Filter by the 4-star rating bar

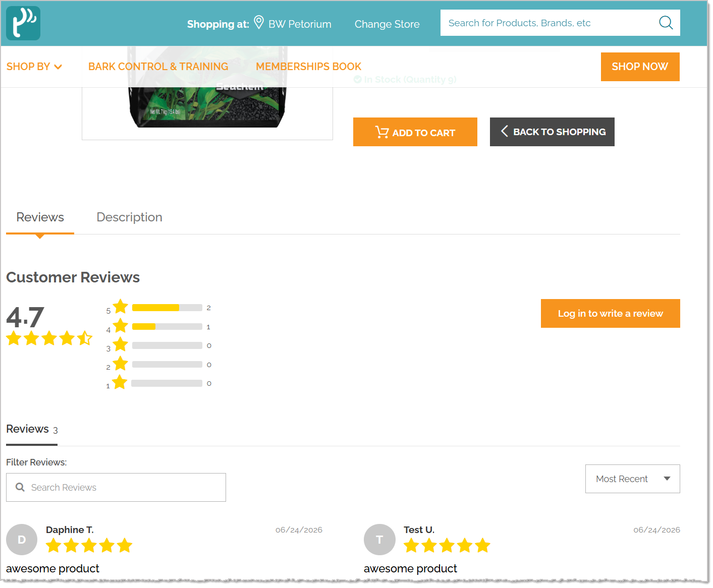pos(167,327)
